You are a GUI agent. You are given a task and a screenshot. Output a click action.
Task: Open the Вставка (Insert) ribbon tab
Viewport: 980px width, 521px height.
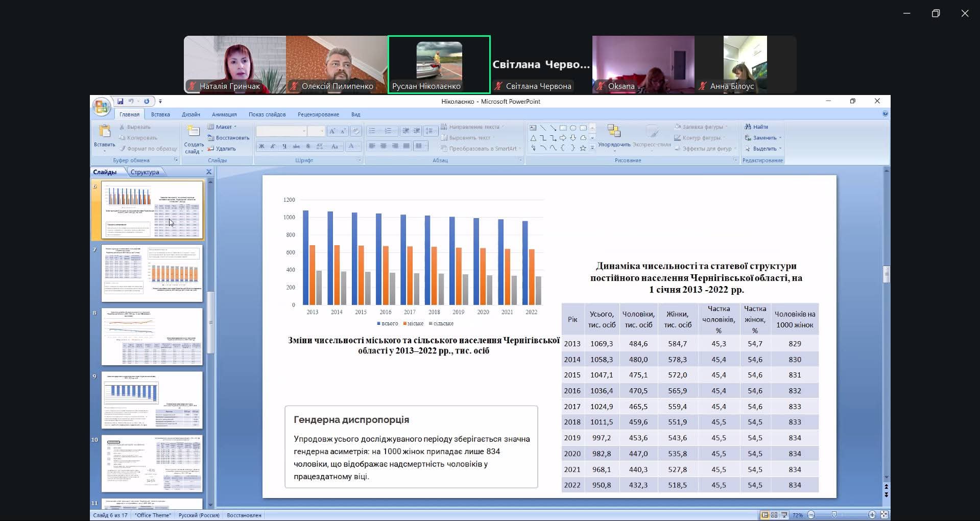(160, 114)
